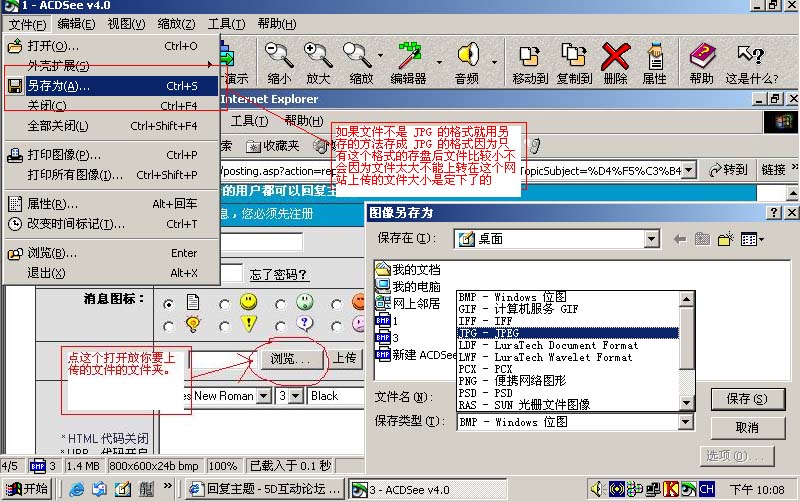The width and height of the screenshot is (800, 502).
Task: Open the dropdown arrow beside Zoom (缩放)
Action: pos(380,55)
